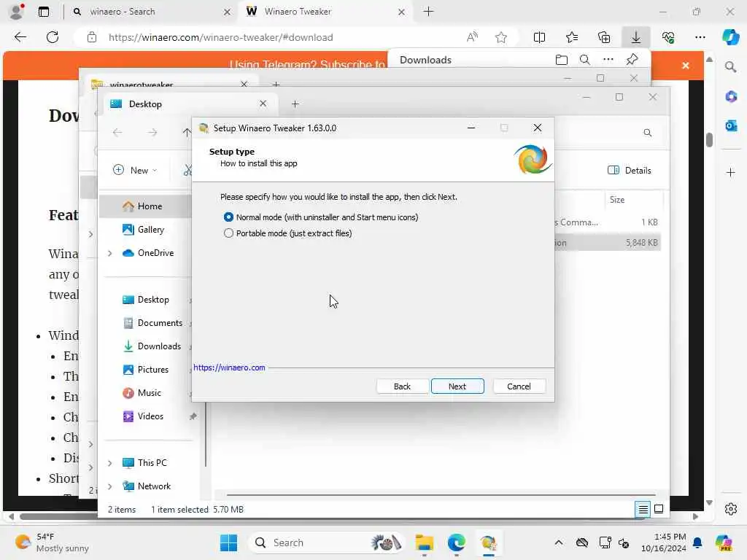747x560 pixels.
Task: Refresh the Edge browser page
Action: coord(53,37)
